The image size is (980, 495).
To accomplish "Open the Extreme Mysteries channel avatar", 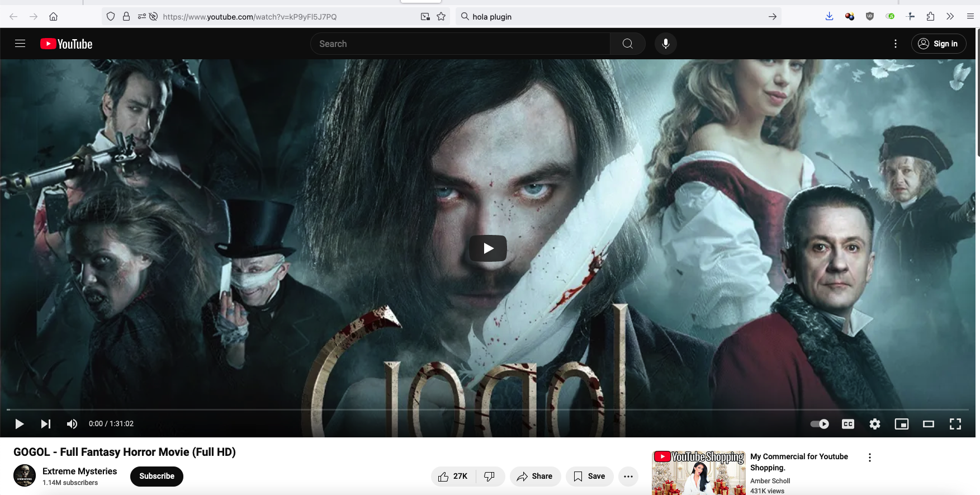I will tap(25, 475).
